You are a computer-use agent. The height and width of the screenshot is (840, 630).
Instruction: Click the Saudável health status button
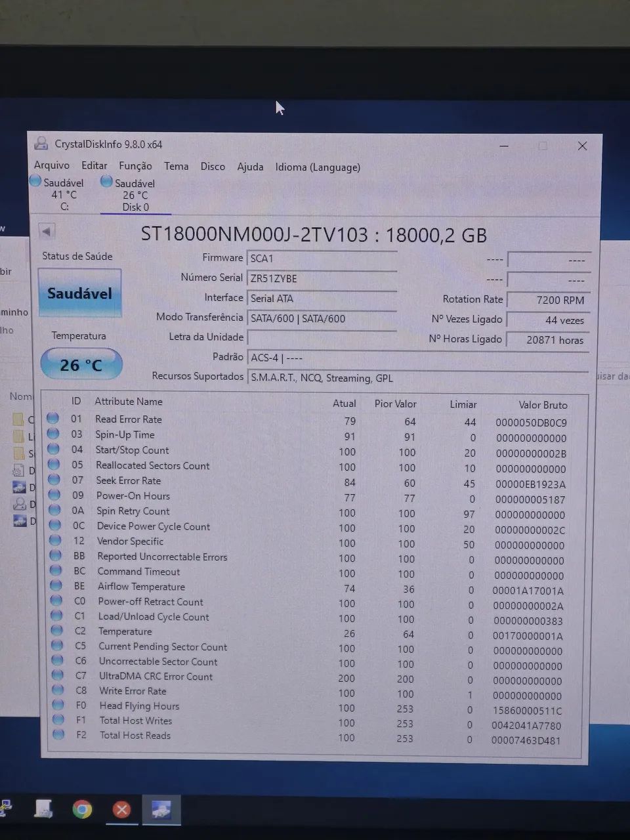tap(79, 293)
